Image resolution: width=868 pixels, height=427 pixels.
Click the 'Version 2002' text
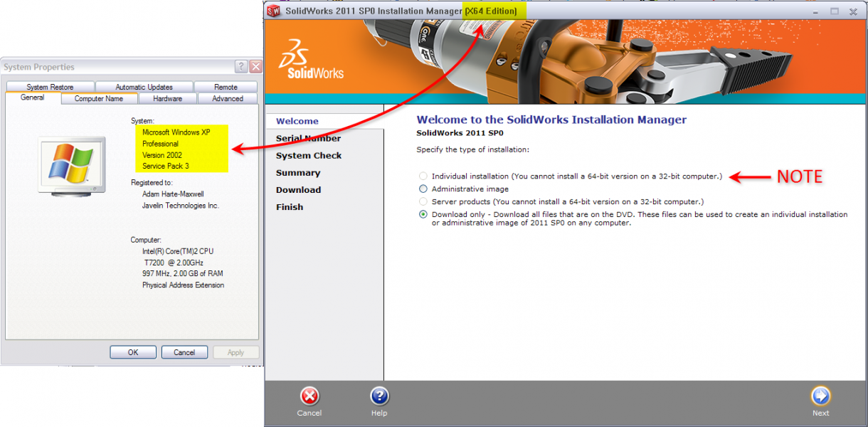pyautogui.click(x=162, y=155)
